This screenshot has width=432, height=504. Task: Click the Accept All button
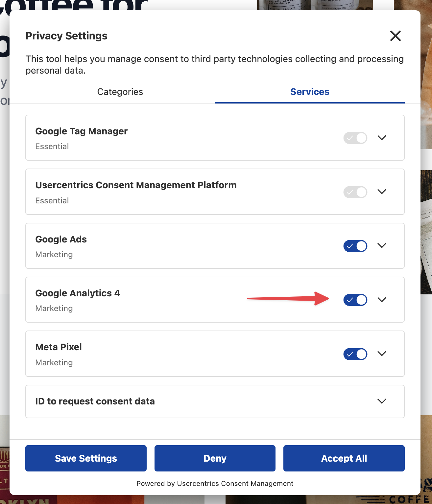click(x=344, y=458)
